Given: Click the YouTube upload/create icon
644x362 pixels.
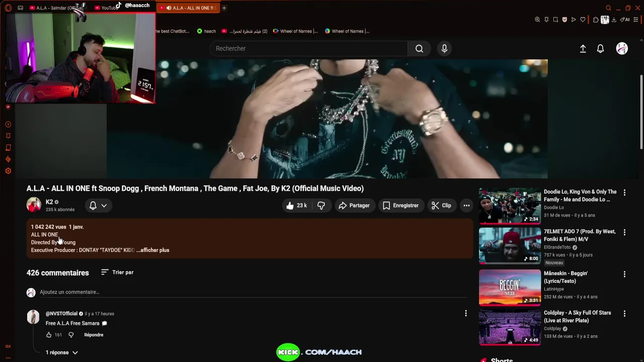Looking at the screenshot, I should point(583,48).
